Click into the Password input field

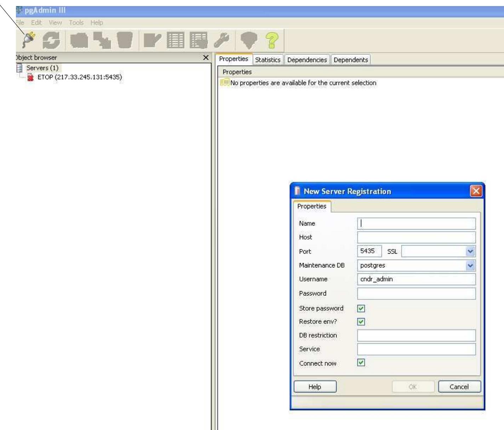[x=417, y=293]
